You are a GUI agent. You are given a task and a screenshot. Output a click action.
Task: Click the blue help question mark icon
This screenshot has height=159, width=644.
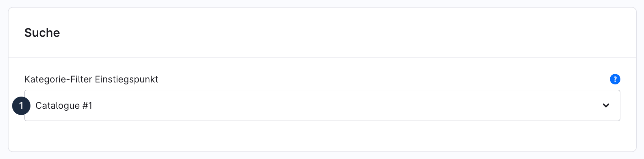pos(615,79)
